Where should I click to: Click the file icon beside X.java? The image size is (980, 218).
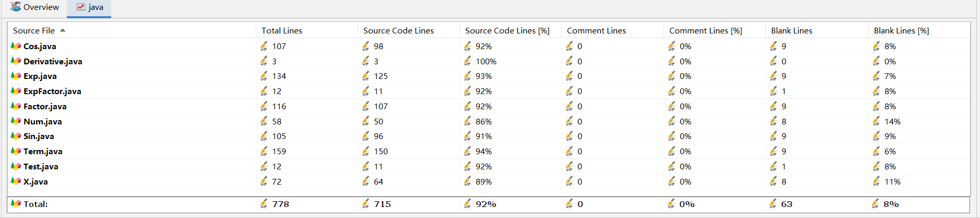(16, 181)
